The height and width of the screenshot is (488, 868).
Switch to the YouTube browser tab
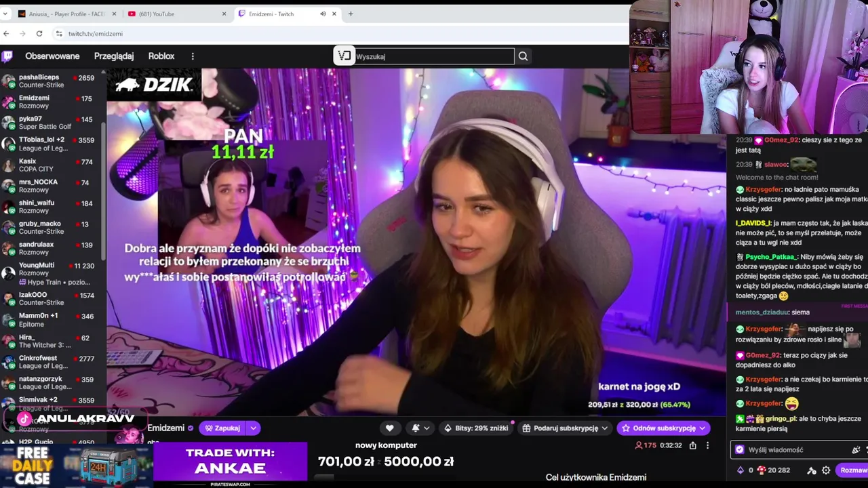(176, 14)
